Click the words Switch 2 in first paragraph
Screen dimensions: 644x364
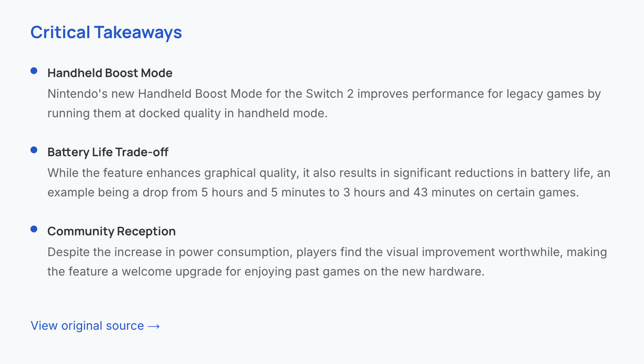click(x=330, y=94)
